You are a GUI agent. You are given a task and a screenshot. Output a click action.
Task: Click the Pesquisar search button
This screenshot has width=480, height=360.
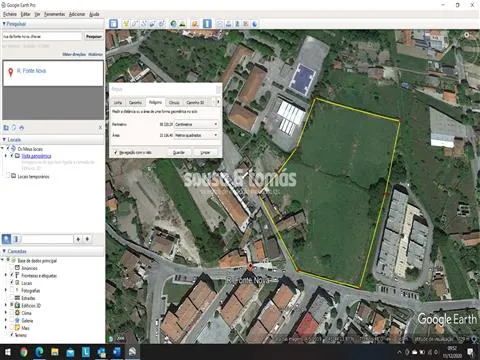coord(94,36)
